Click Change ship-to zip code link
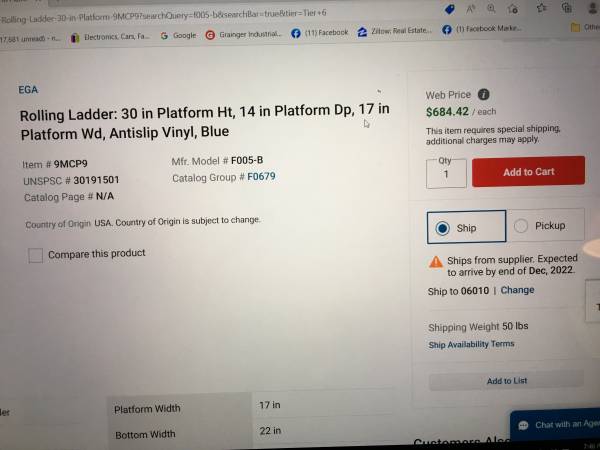The image size is (600, 450). tap(517, 290)
